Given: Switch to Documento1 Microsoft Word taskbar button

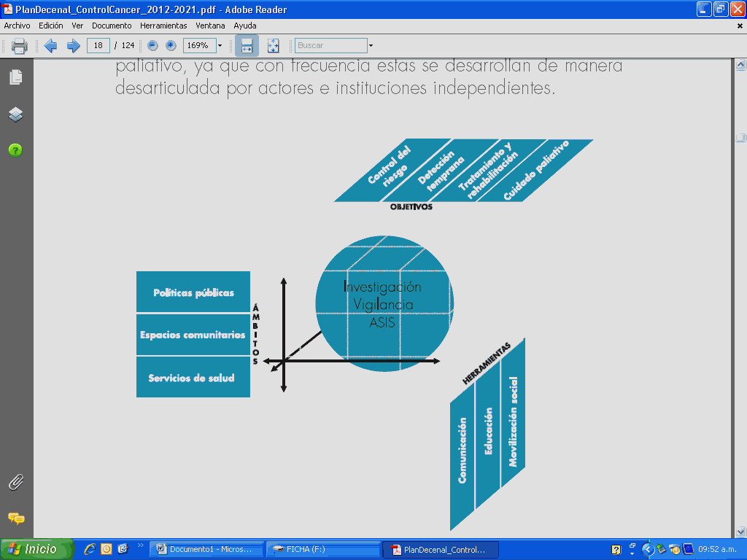Looking at the screenshot, I should [x=206, y=549].
